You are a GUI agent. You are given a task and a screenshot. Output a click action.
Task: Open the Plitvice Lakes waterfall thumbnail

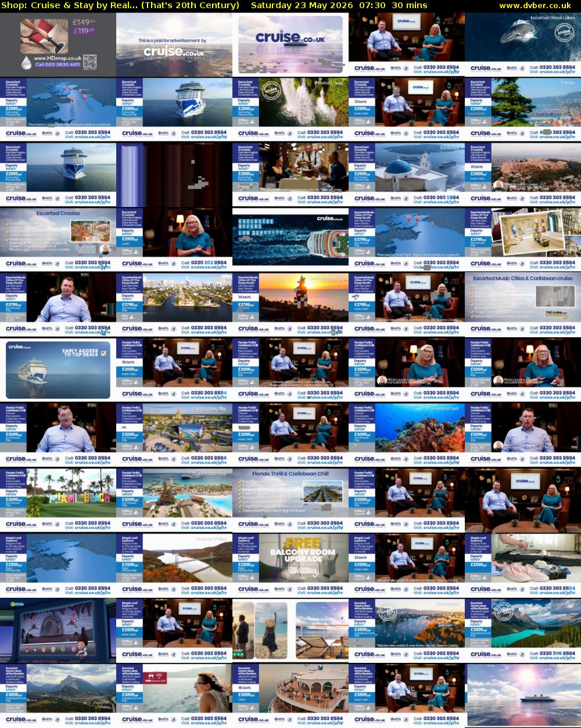[290, 110]
